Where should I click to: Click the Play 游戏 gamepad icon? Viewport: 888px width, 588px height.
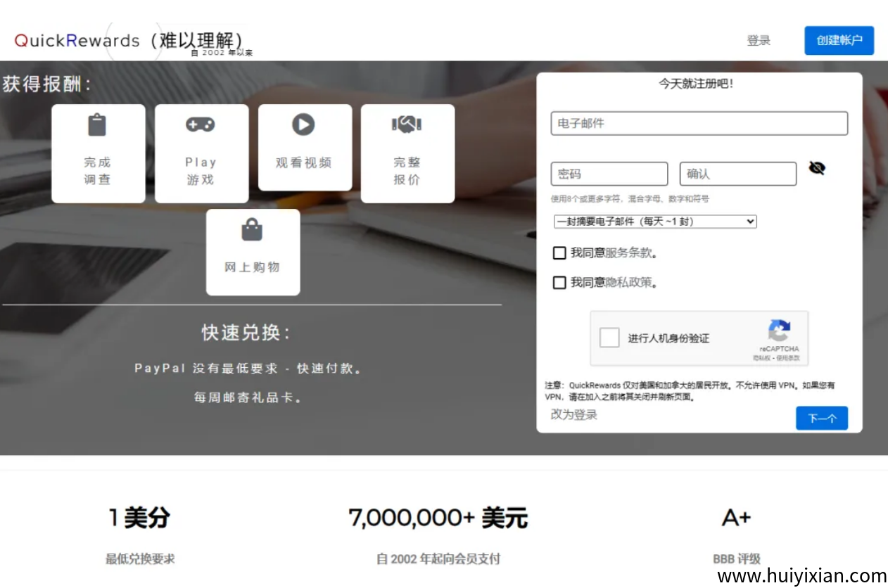(x=201, y=124)
